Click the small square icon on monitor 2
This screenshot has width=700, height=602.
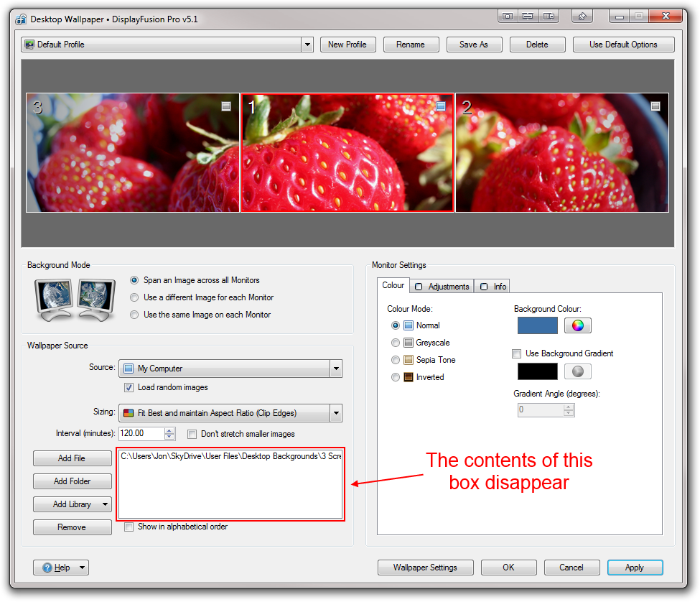(655, 106)
